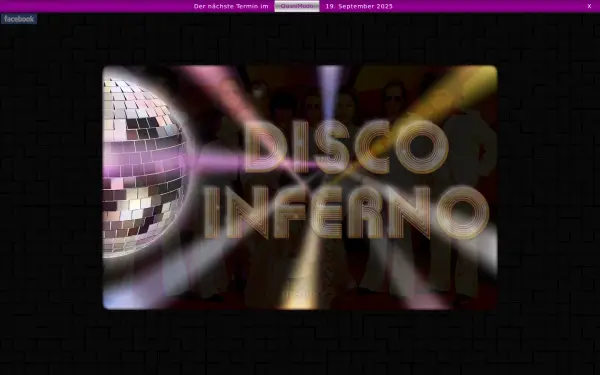Click the QuasiModo venue button
The height and width of the screenshot is (375, 600).
(297, 6)
